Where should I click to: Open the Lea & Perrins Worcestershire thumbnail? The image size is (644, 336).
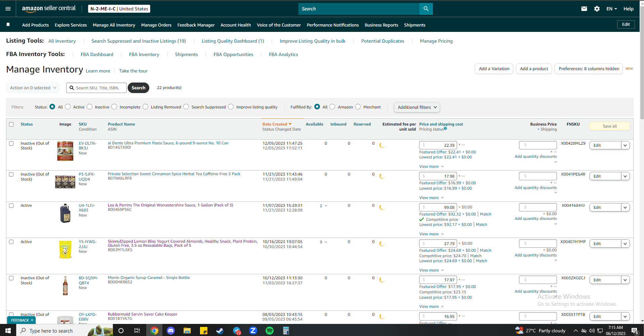pos(65,213)
